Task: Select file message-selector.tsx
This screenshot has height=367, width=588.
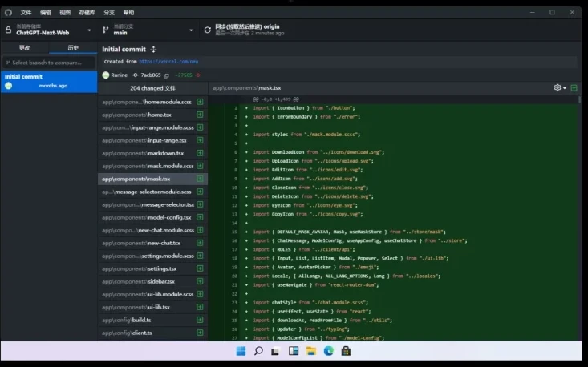Action: coord(152,204)
